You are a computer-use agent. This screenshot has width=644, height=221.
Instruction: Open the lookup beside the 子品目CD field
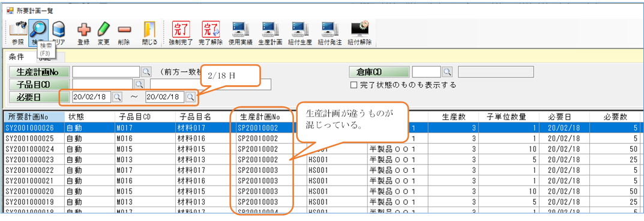point(139,84)
